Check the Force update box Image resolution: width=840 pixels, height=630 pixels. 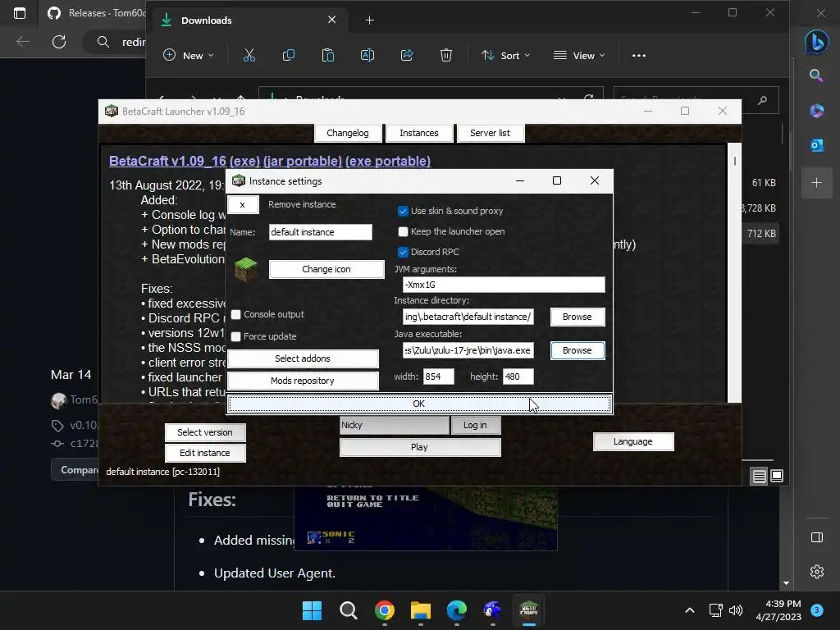tap(235, 336)
